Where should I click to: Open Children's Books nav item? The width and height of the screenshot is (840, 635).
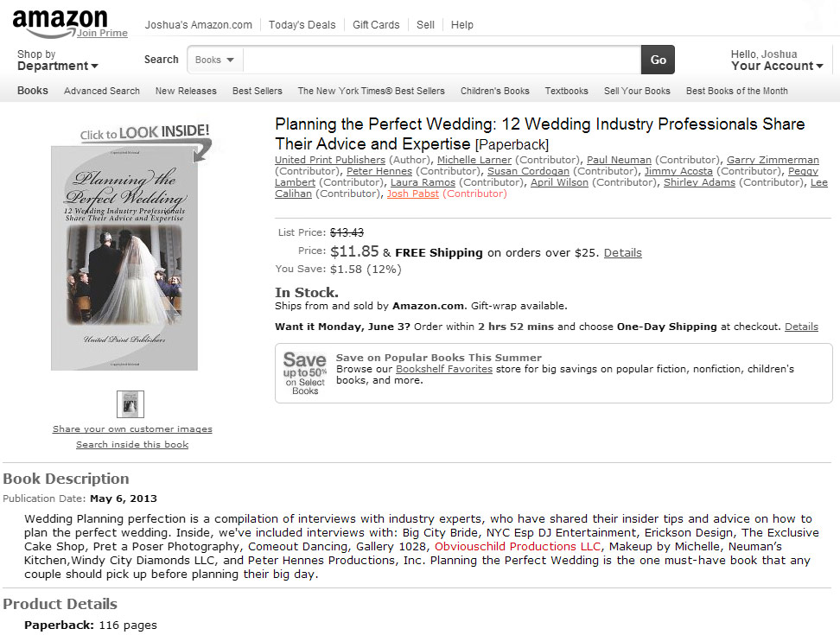click(x=495, y=91)
